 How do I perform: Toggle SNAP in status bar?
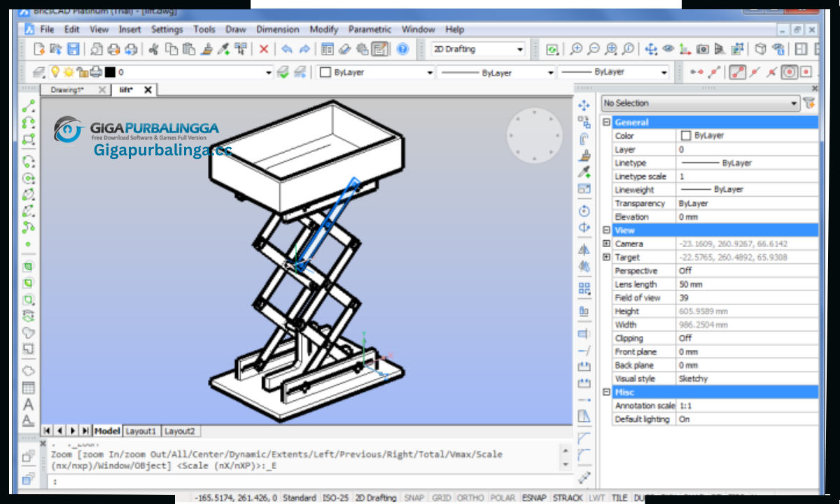[x=414, y=498]
